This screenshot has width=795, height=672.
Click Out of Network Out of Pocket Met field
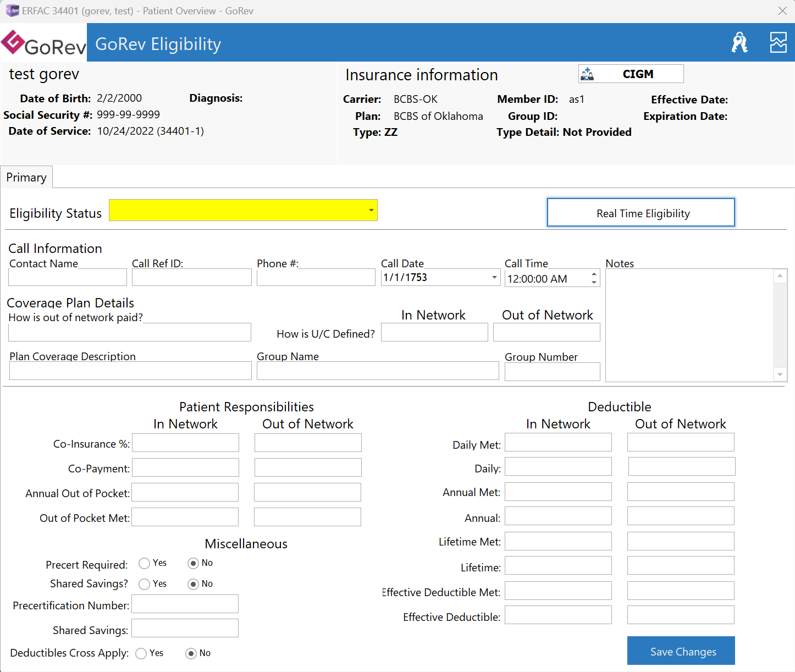307,517
